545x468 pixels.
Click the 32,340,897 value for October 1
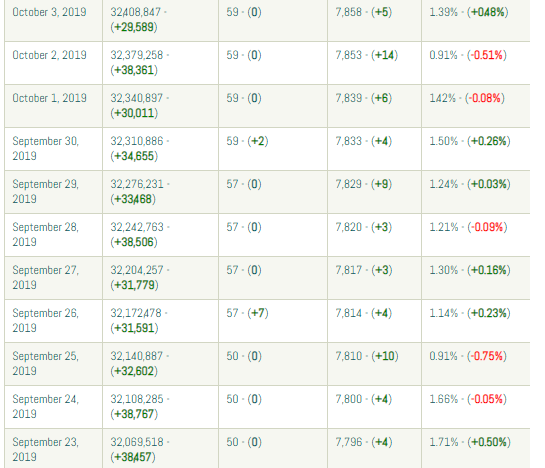(137, 98)
